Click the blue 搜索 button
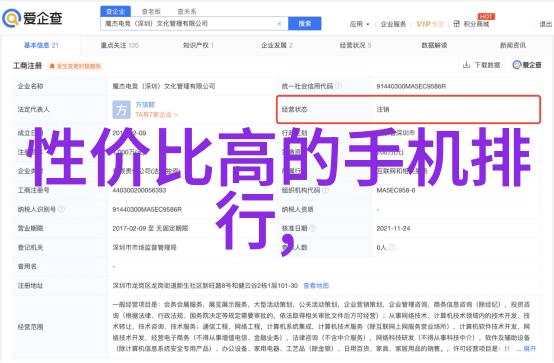The height and width of the screenshot is (363, 554). [x=305, y=24]
